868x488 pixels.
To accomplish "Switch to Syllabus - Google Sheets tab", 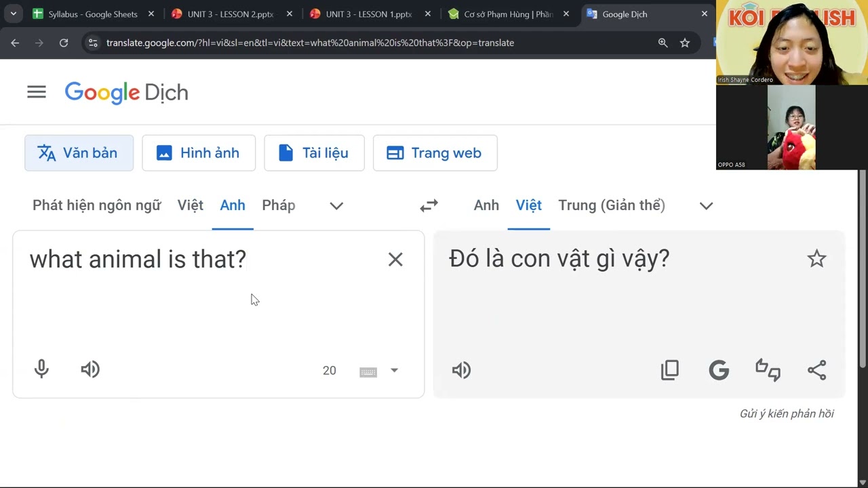I will 93,14.
